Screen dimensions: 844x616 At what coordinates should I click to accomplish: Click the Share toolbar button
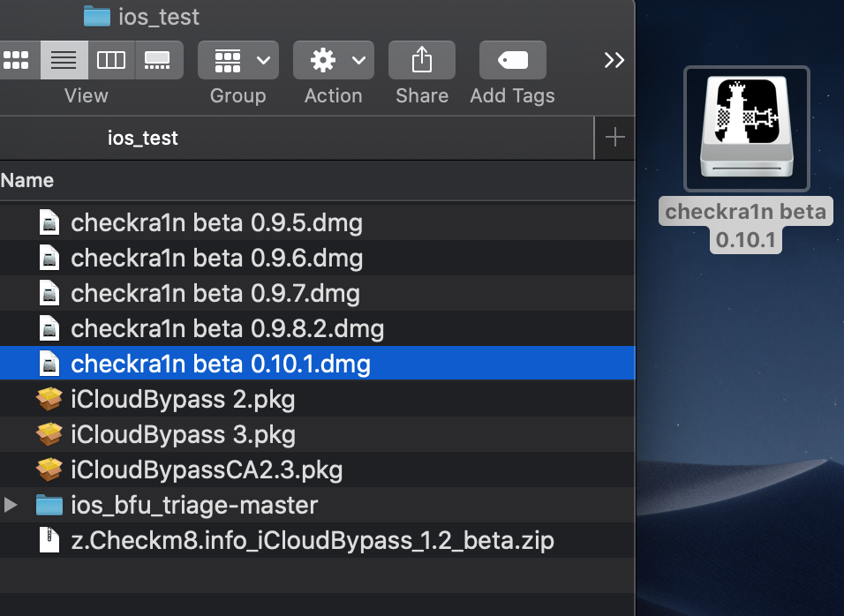point(422,60)
